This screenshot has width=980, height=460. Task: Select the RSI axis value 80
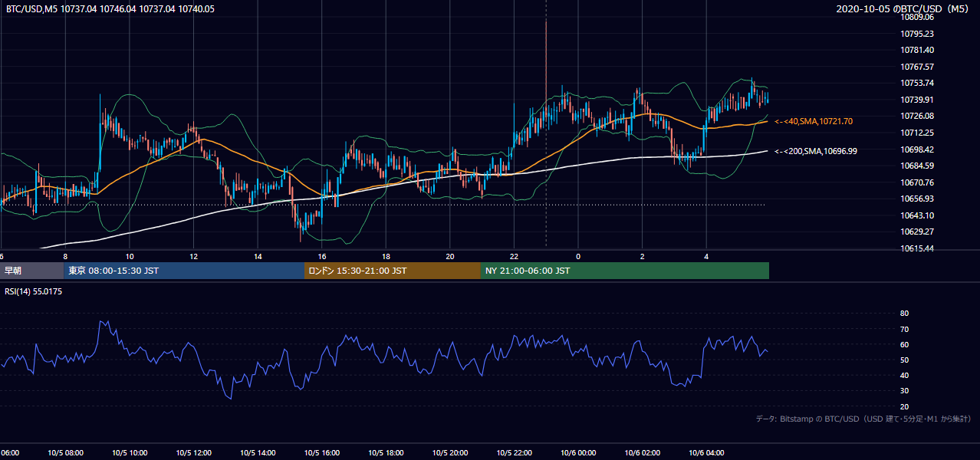[904, 314]
